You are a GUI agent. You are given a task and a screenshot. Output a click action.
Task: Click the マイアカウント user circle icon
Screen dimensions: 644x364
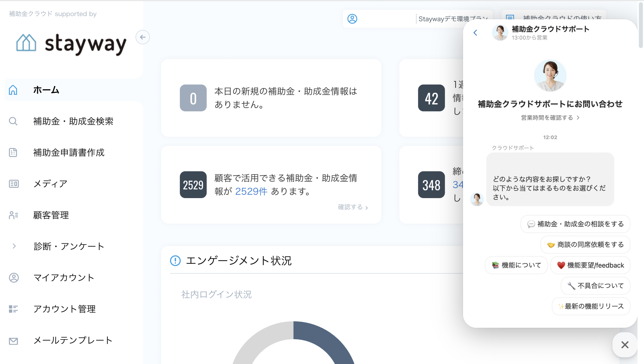pos(14,278)
